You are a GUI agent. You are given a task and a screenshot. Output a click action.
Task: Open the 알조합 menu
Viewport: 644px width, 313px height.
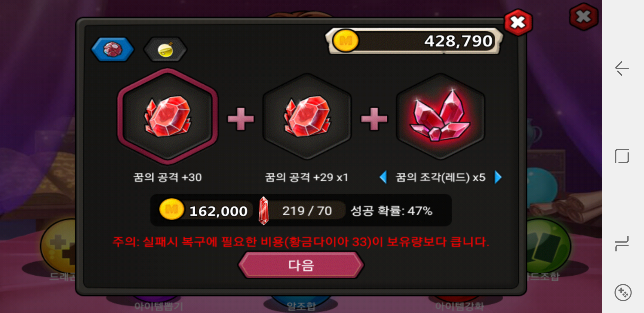[x=301, y=306]
